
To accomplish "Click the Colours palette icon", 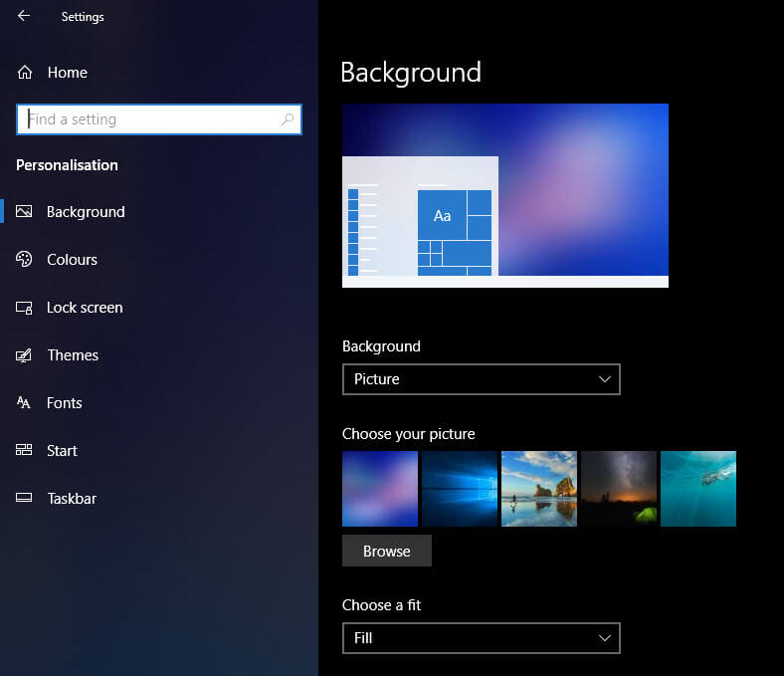I will click(25, 260).
